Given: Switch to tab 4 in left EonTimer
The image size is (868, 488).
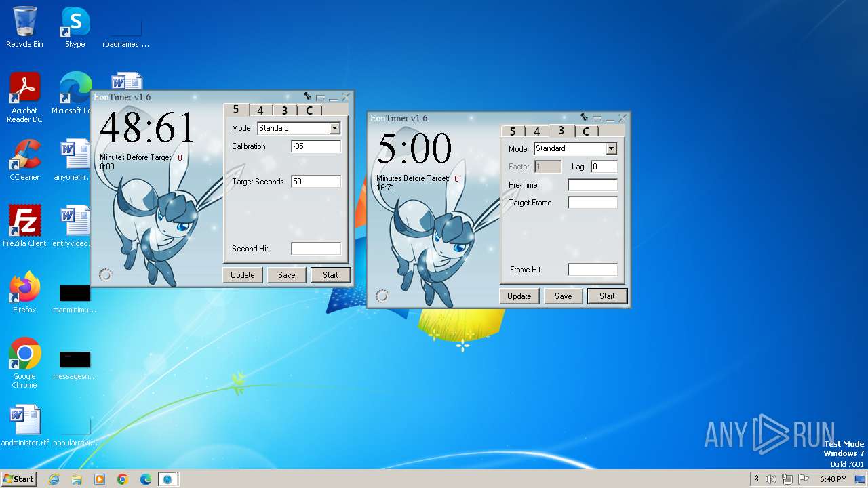Looking at the screenshot, I should tap(260, 110).
